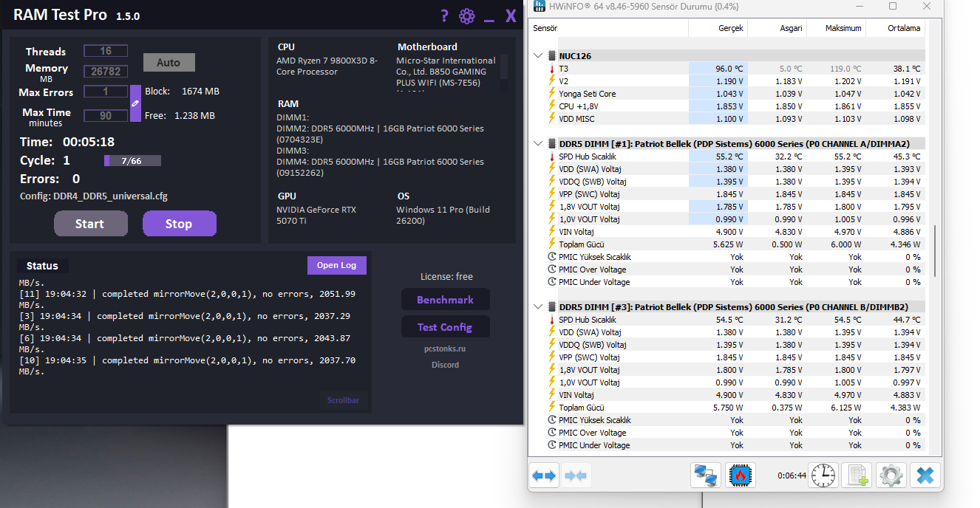Click the log line for thread [10] mirrorMove
Screen dimensions: 980x508
click(187, 365)
